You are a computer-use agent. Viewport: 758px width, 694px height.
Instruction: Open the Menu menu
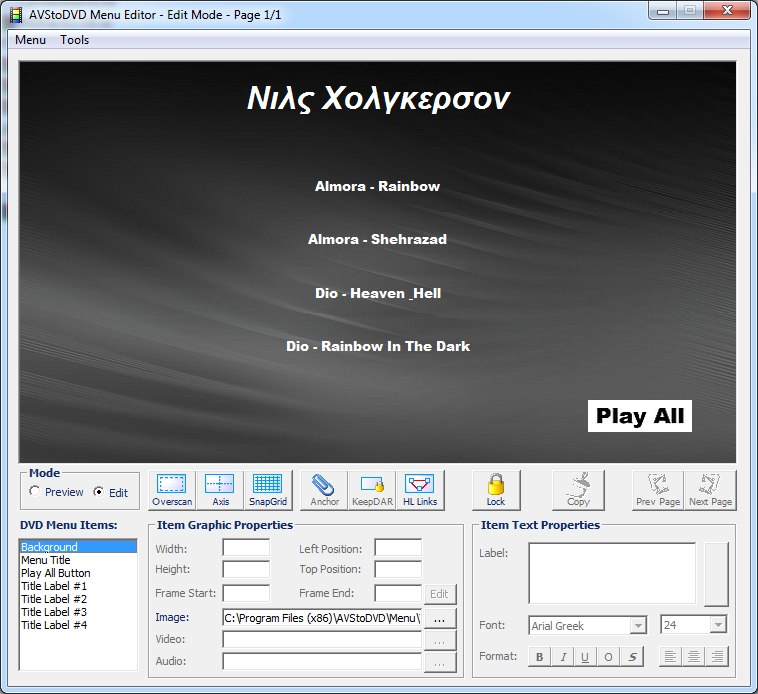click(30, 40)
